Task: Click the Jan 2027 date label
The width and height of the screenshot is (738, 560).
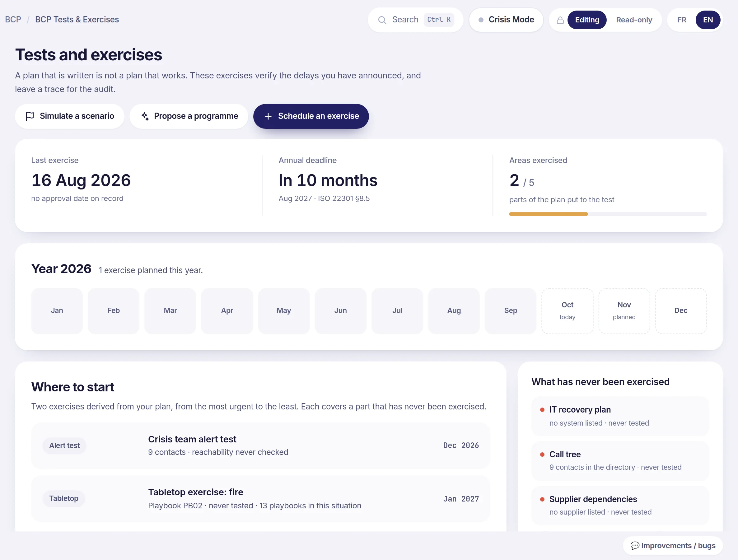Action: pos(461,499)
